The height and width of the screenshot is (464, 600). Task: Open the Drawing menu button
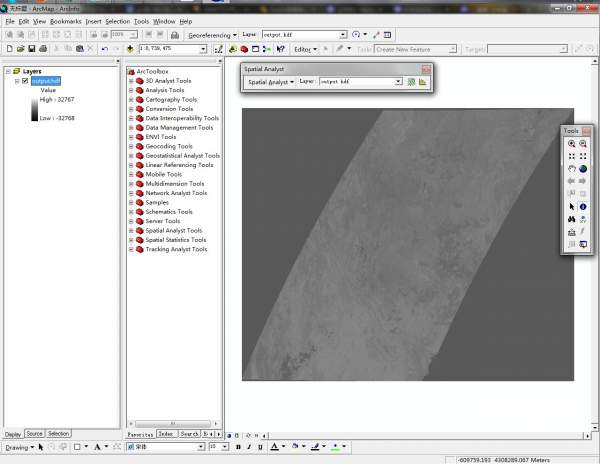pyautogui.click(x=18, y=447)
